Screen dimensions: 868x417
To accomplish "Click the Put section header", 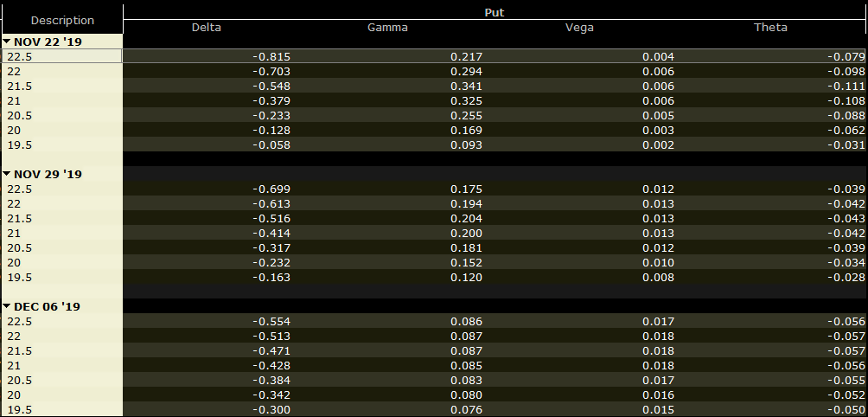I will pos(495,12).
